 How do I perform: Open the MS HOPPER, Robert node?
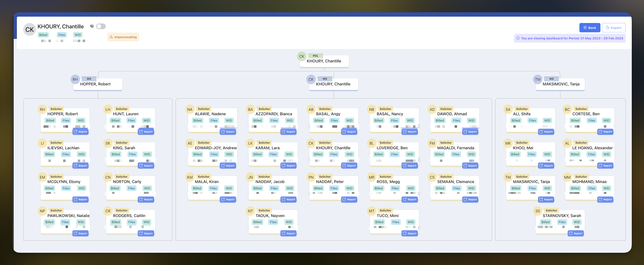click(97, 84)
